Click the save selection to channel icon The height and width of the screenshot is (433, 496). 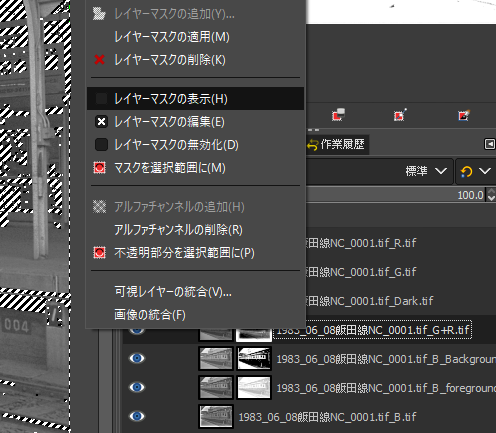pyautogui.click(x=338, y=115)
